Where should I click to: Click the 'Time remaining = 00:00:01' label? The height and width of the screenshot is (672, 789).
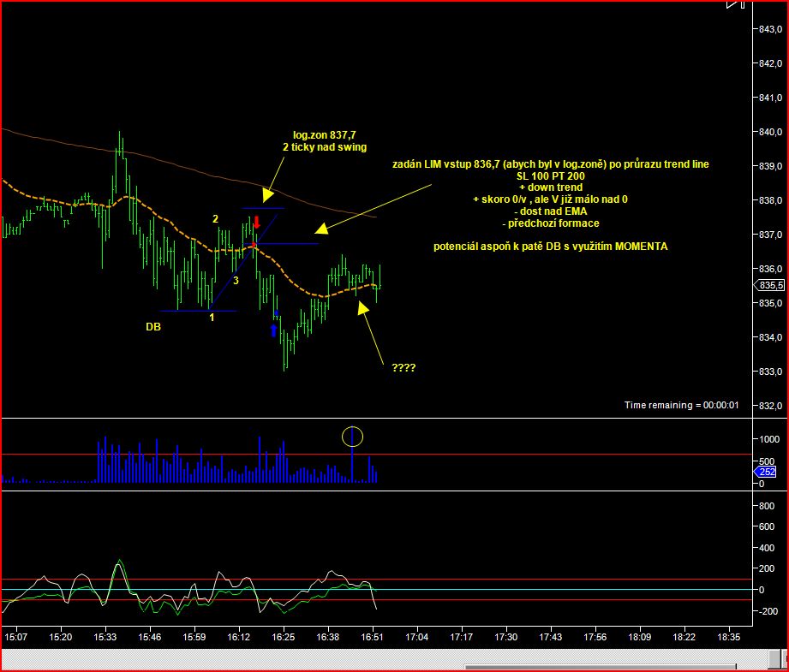tap(681, 405)
